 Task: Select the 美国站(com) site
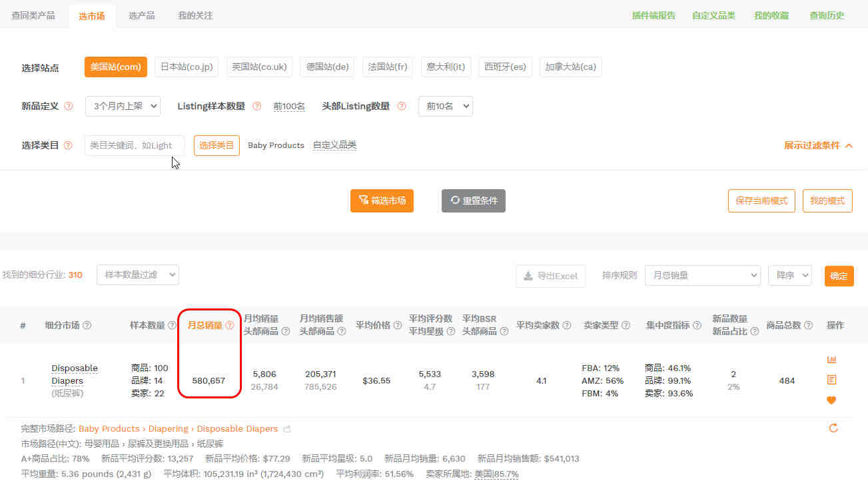[x=116, y=67]
